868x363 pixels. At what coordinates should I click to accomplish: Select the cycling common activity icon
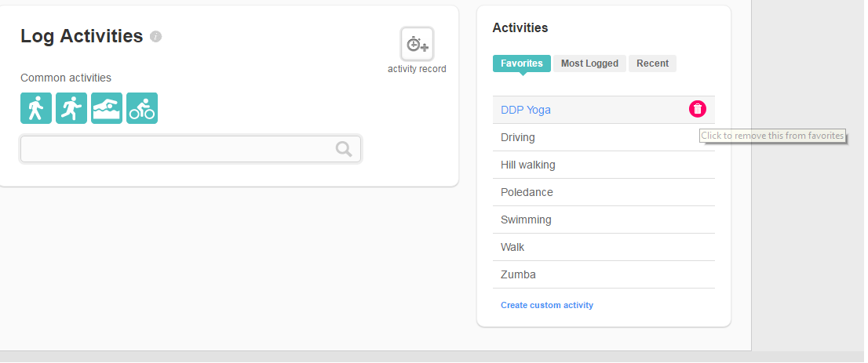(142, 108)
